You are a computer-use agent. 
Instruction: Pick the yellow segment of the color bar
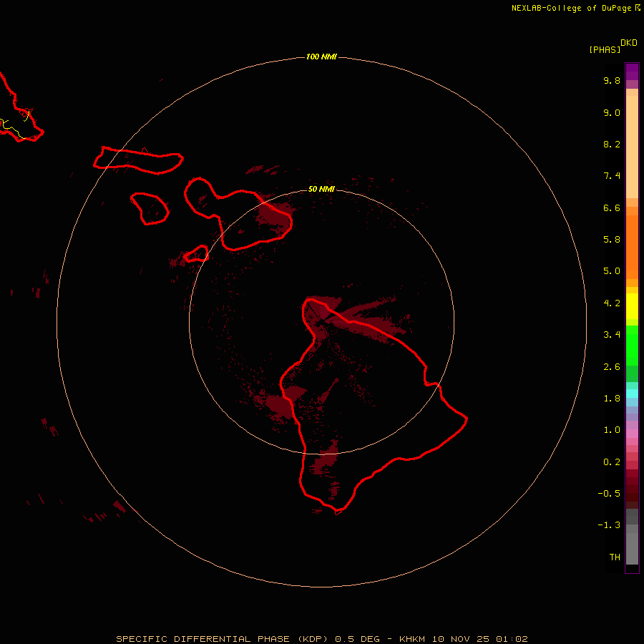632,306
